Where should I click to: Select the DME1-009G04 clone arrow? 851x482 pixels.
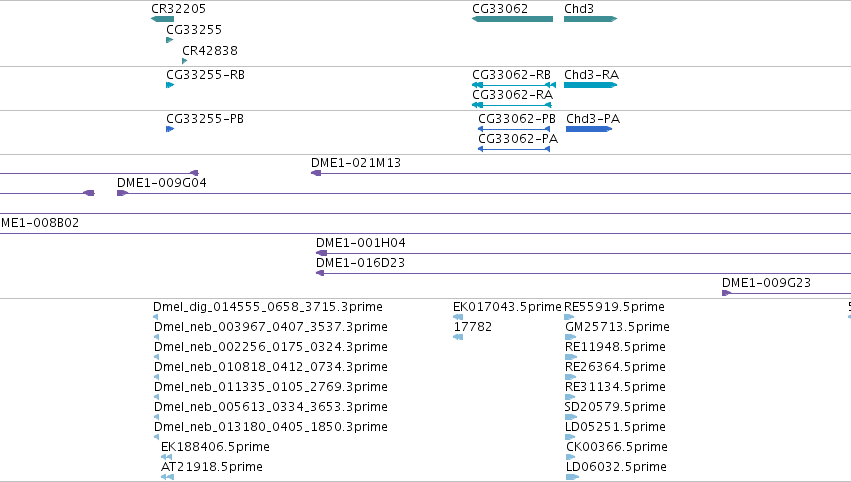(x=123, y=193)
